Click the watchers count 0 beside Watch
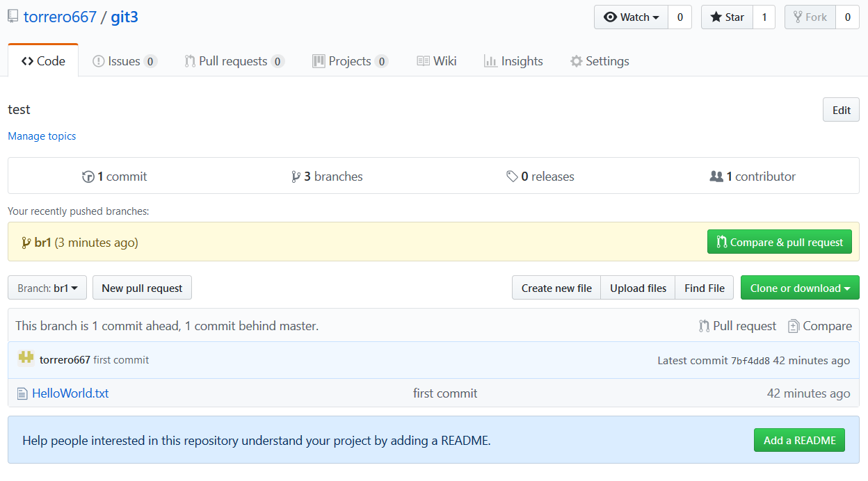Screen dimensions: 868x481 (680, 17)
